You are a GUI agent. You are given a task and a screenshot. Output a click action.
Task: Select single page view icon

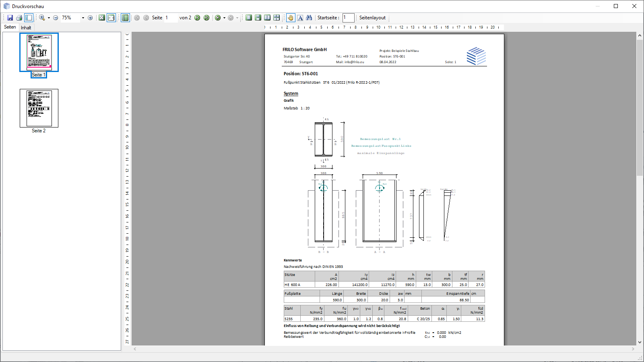249,18
